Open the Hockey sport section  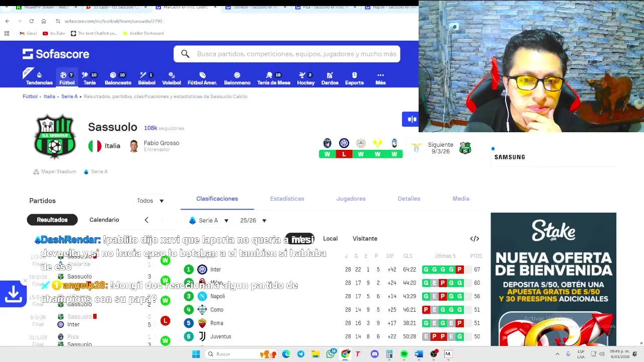[305, 78]
